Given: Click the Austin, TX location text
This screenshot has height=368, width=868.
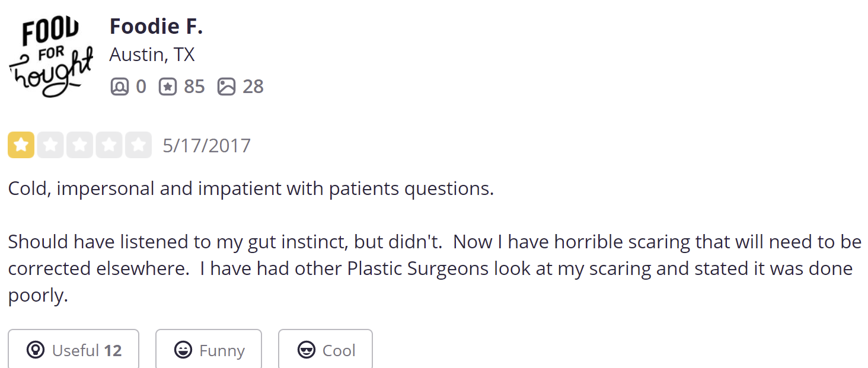Looking at the screenshot, I should pyautogui.click(x=152, y=55).
